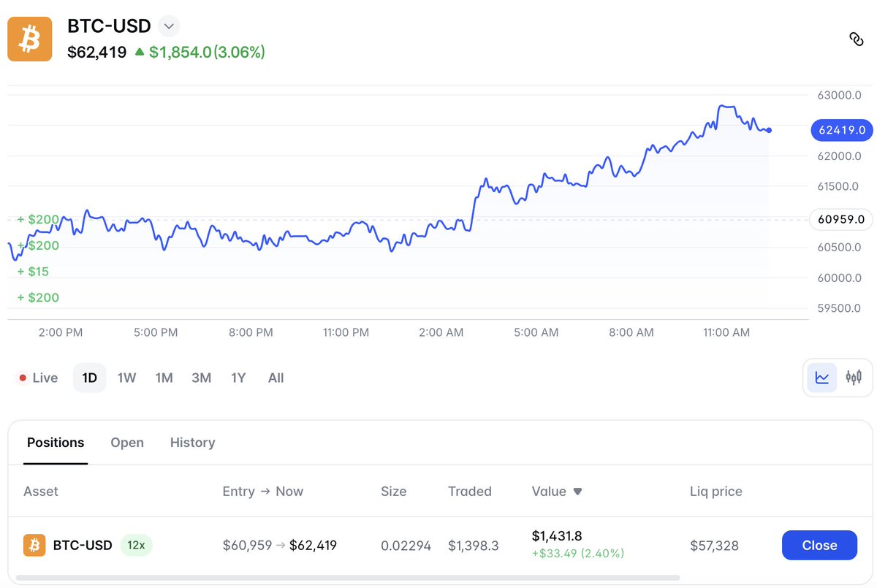Select the 1Y time range
The image size is (877, 588).
pyautogui.click(x=238, y=378)
